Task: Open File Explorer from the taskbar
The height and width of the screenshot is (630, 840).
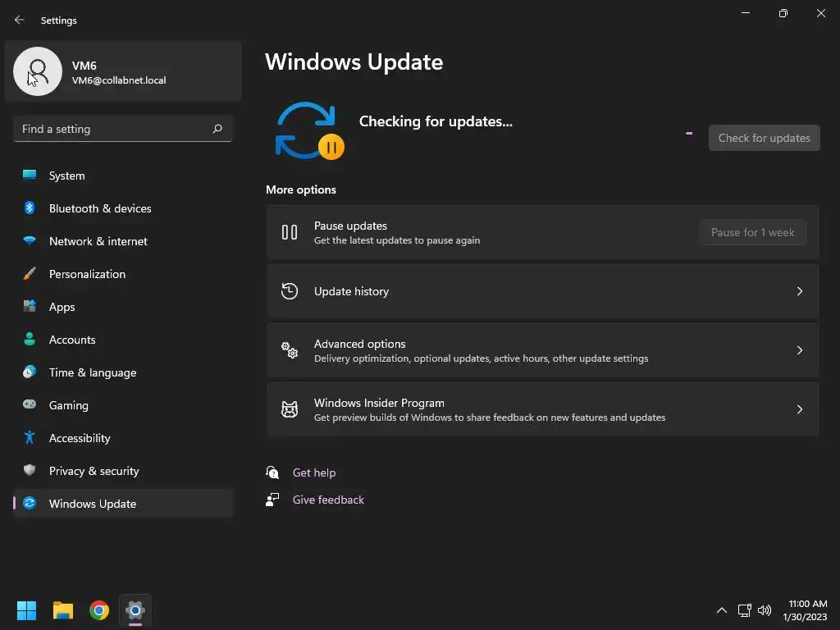Action: (63, 610)
